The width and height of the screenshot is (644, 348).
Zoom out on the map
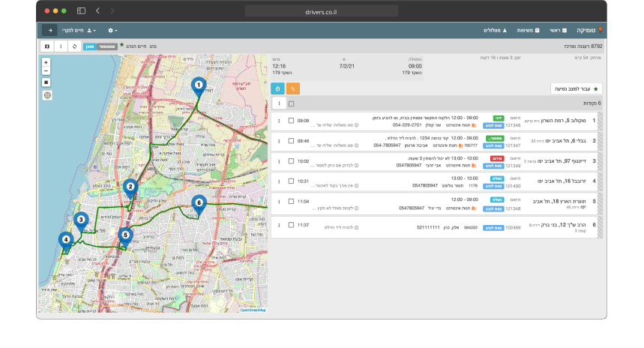46,71
